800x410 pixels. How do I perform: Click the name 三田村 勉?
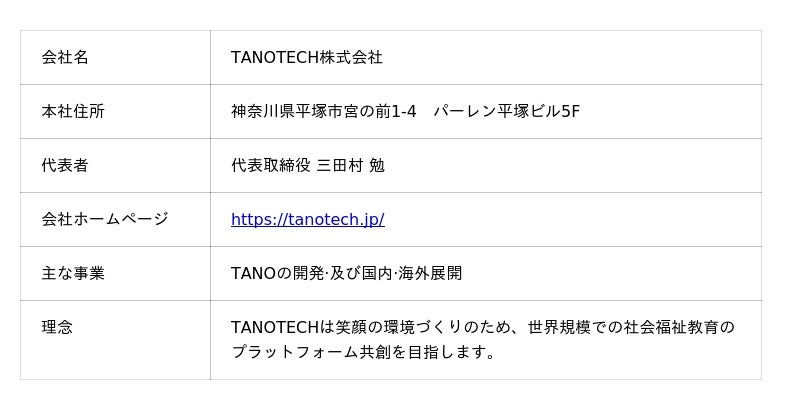350,166
